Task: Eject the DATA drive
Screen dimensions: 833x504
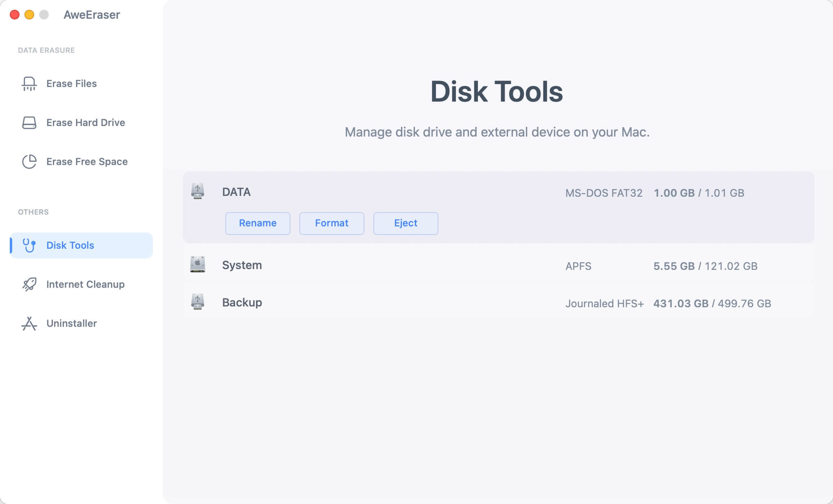Action: [x=406, y=223]
